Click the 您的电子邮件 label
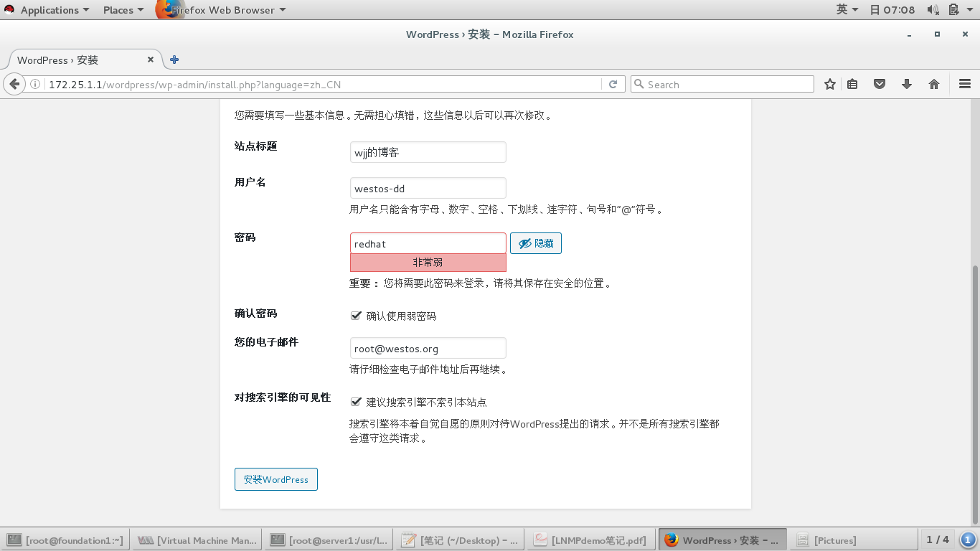 point(266,342)
